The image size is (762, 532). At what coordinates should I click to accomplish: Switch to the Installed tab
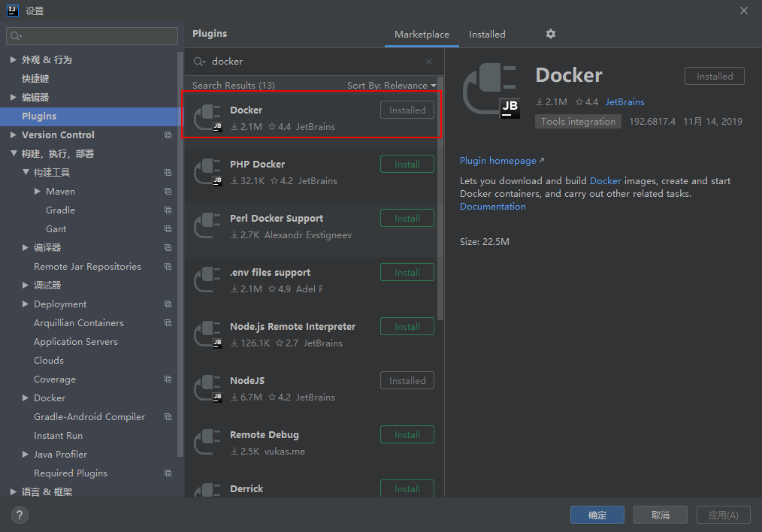487,35
